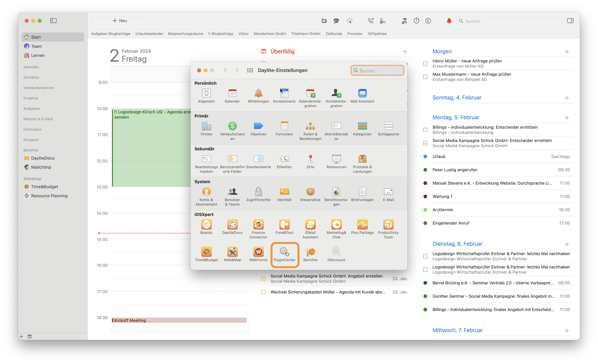Open Mitteilungen bell settings
598x364 pixels.
258,96
